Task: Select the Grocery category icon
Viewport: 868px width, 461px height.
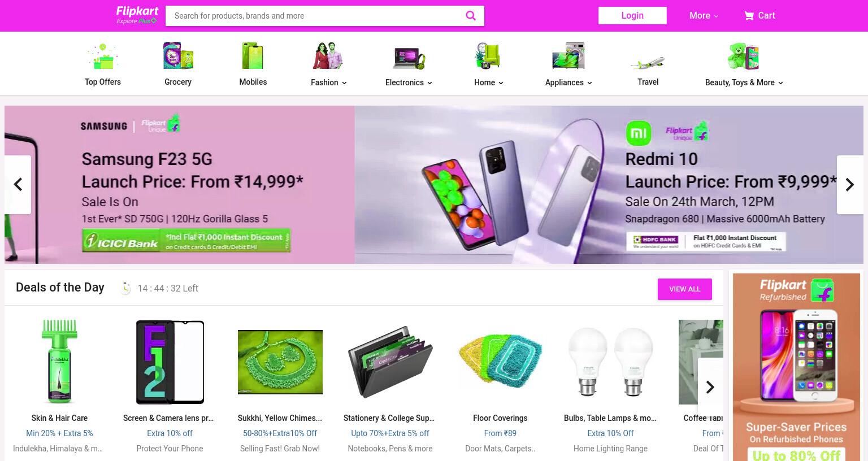Action: pos(178,56)
